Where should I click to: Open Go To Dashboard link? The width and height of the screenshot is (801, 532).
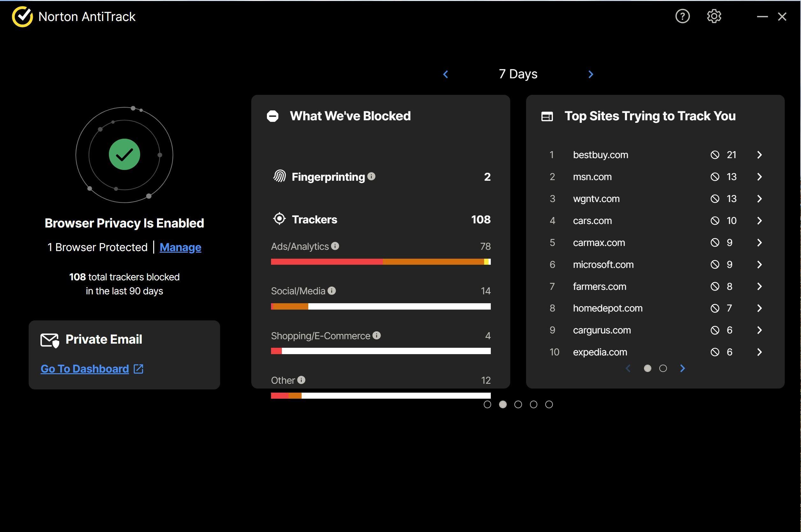(85, 369)
